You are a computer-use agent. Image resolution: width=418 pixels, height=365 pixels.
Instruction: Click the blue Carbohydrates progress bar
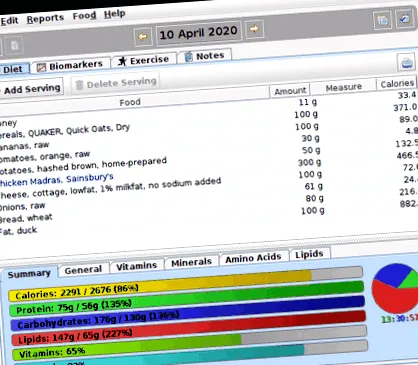(x=187, y=313)
